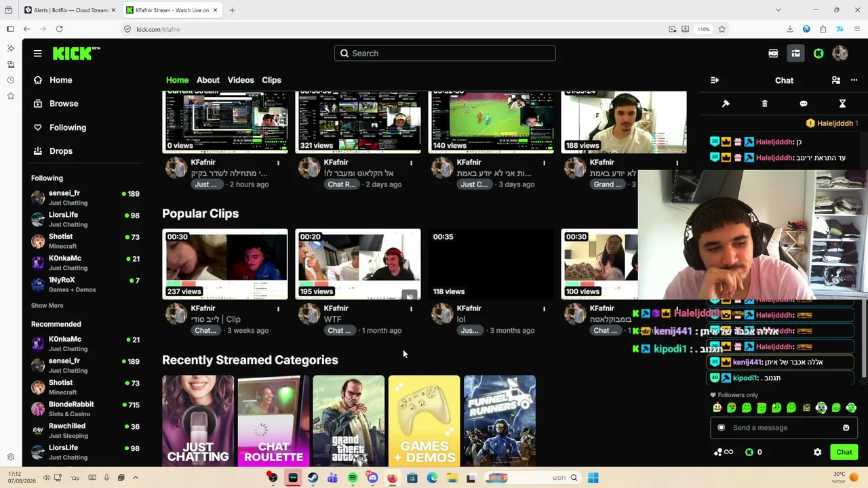The image size is (868, 488).
Task: Open the user profile avatar menu
Action: point(840,54)
